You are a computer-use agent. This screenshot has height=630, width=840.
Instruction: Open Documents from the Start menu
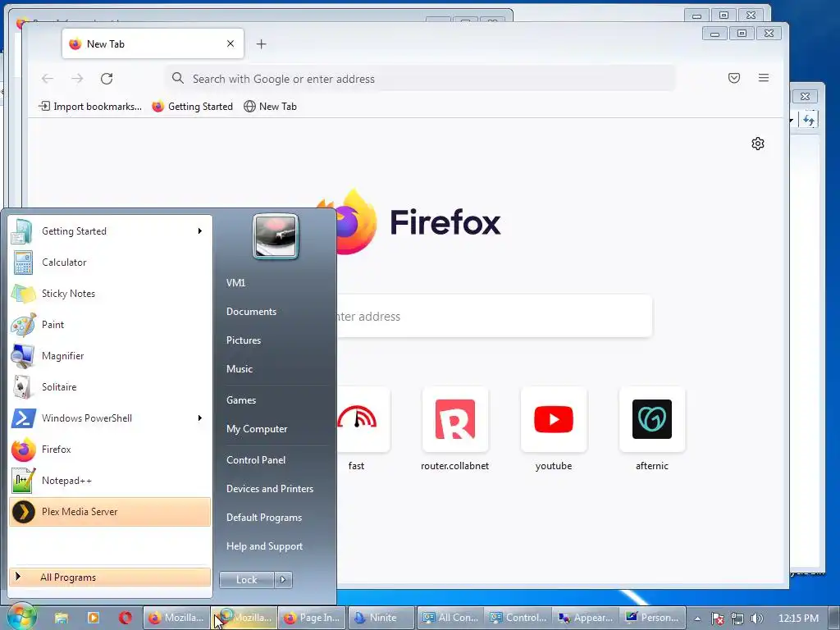251,312
